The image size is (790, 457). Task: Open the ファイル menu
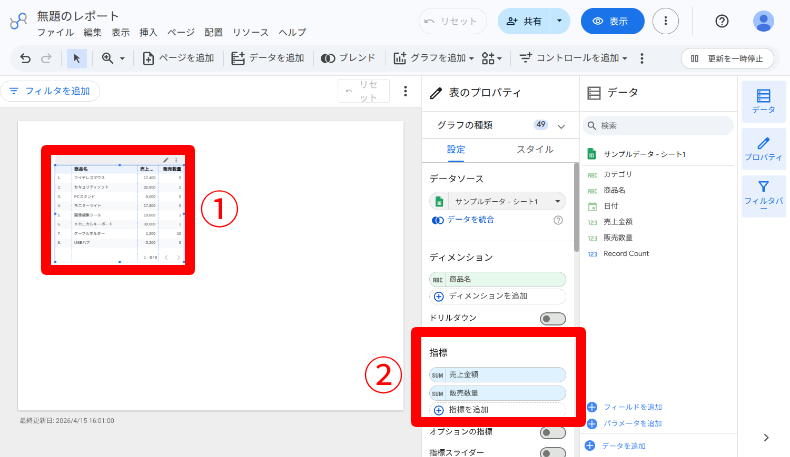[x=55, y=33]
